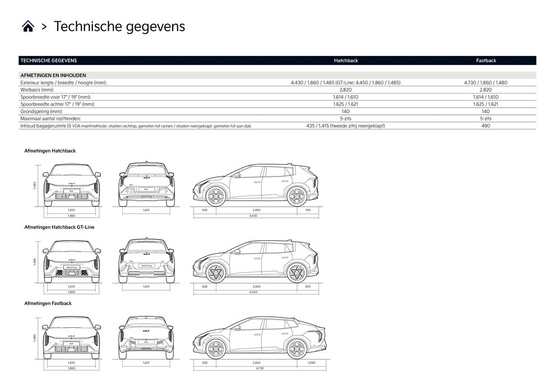The height and width of the screenshot is (392, 555).
Task: Click the Hatchback rear view drawing
Action: [146, 185]
